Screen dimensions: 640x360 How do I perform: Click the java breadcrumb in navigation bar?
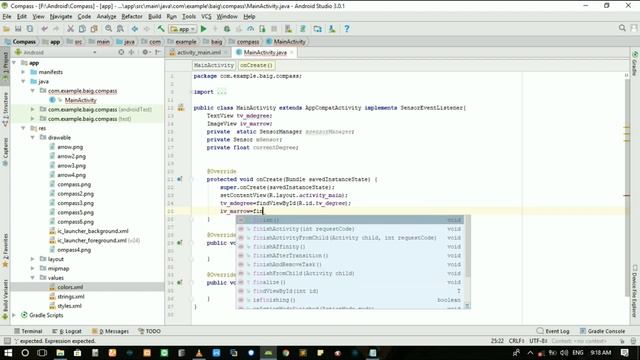pos(125,42)
